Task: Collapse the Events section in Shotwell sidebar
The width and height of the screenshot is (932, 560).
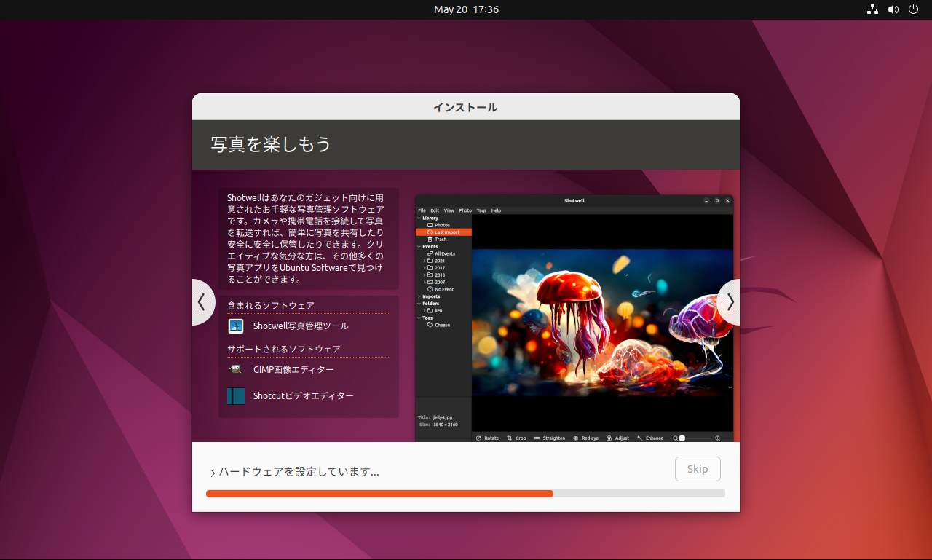Action: point(419,246)
